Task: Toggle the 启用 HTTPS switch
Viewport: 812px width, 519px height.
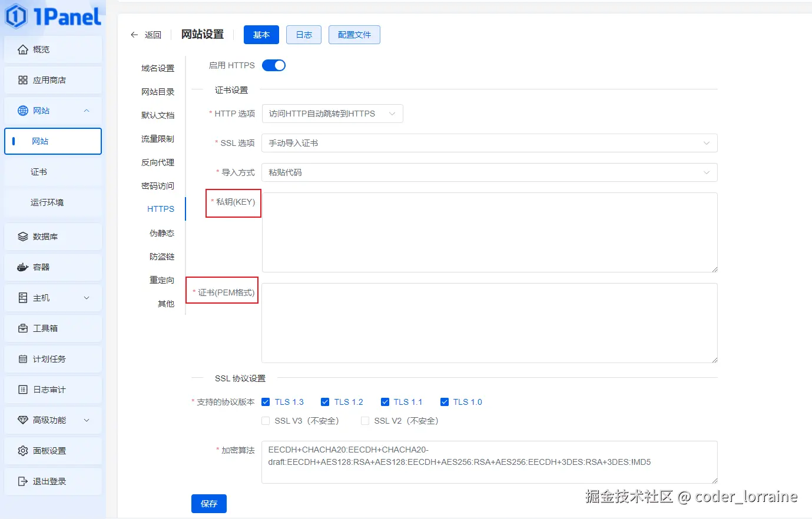Action: tap(274, 65)
